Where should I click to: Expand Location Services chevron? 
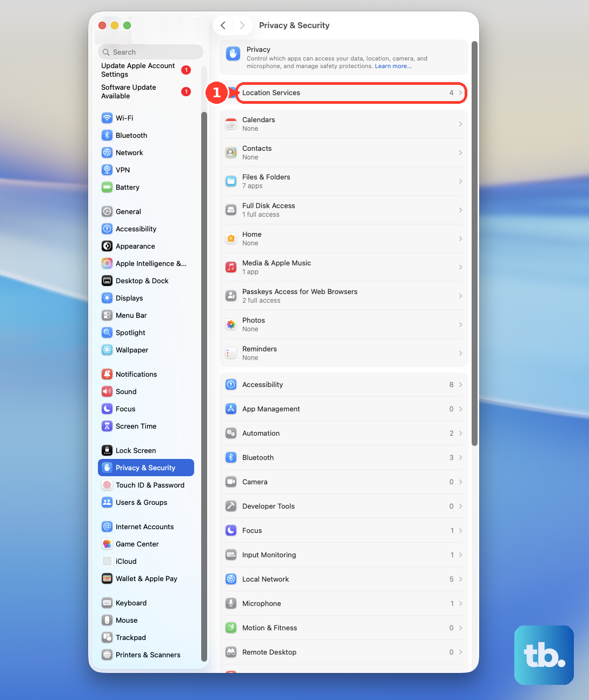coord(460,93)
